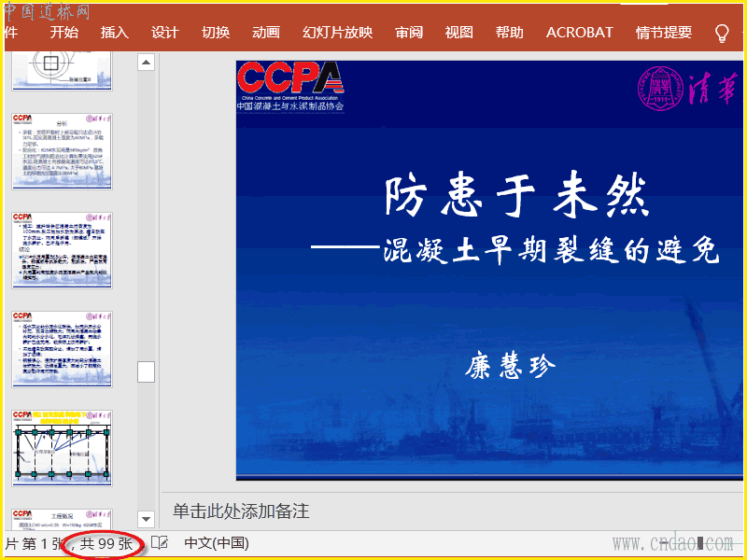
Task: Click the thumbnail pane scrollbar handle
Action: click(147, 371)
